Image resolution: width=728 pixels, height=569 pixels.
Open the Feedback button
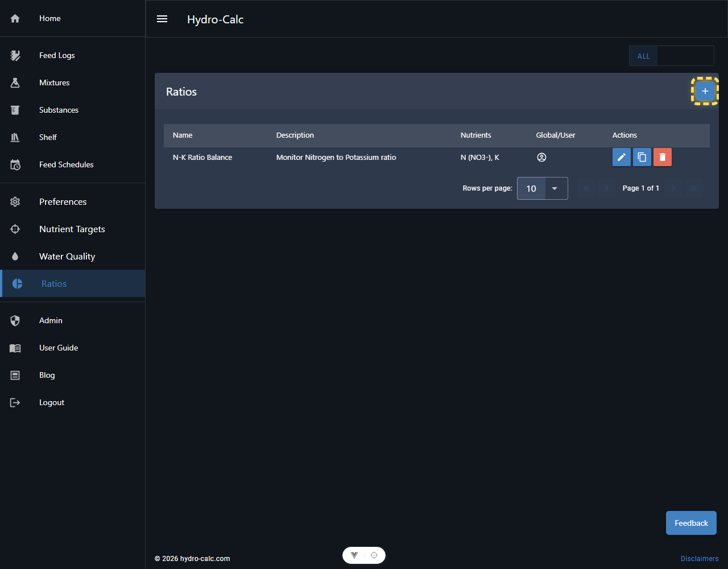pyautogui.click(x=691, y=523)
